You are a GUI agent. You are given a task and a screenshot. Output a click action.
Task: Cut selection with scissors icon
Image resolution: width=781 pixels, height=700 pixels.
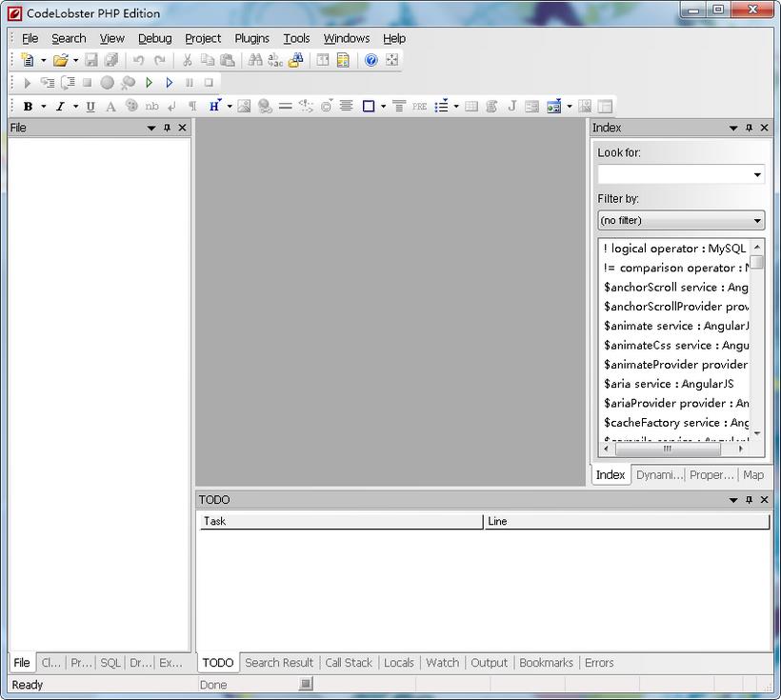pyautogui.click(x=188, y=60)
